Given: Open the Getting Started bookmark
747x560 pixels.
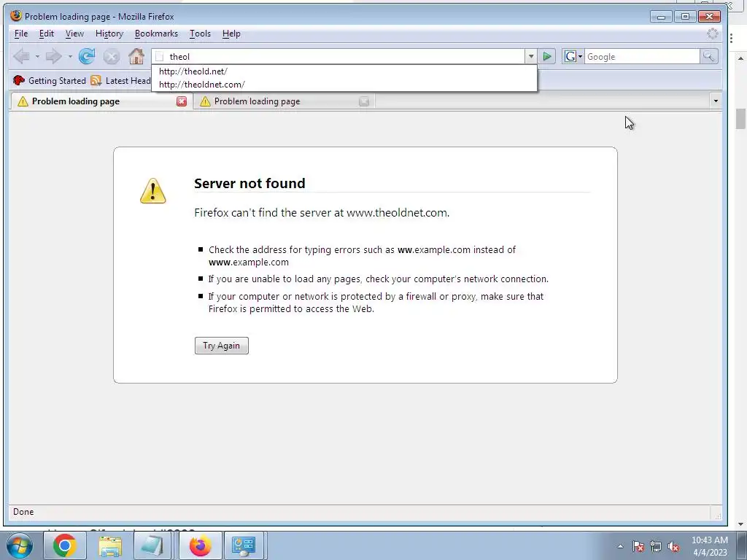Looking at the screenshot, I should [50, 80].
